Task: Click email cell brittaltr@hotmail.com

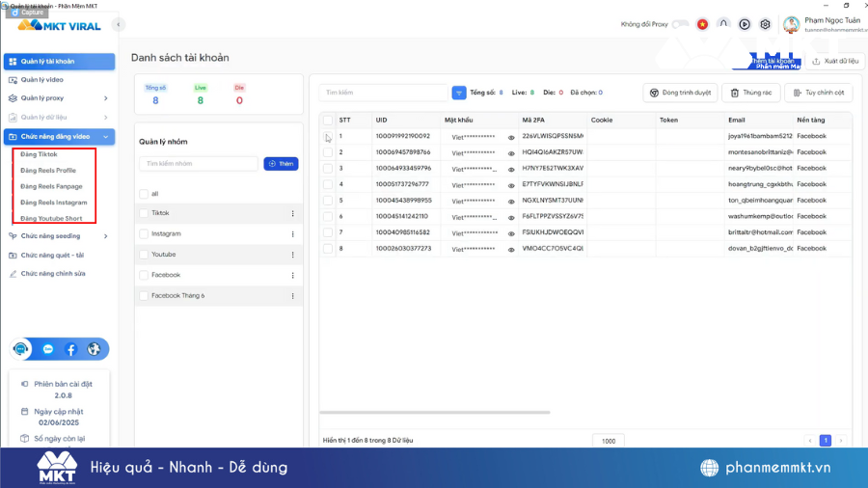Action: [760, 232]
